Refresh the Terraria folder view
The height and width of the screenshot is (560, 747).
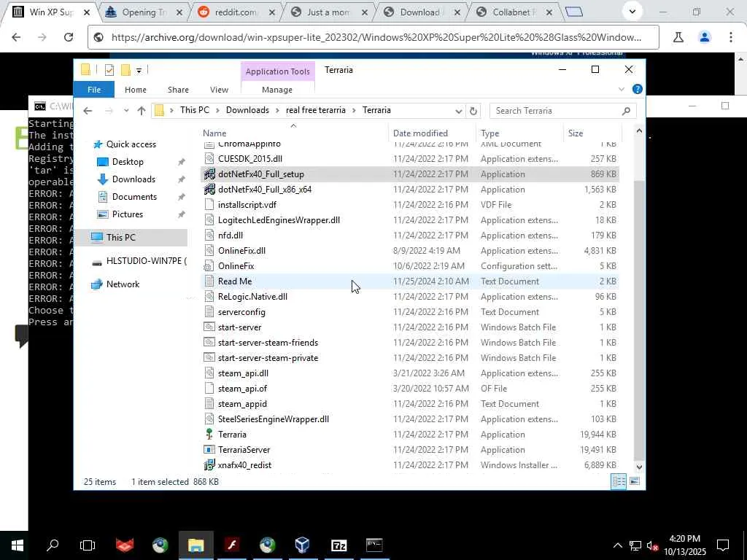[x=473, y=111]
